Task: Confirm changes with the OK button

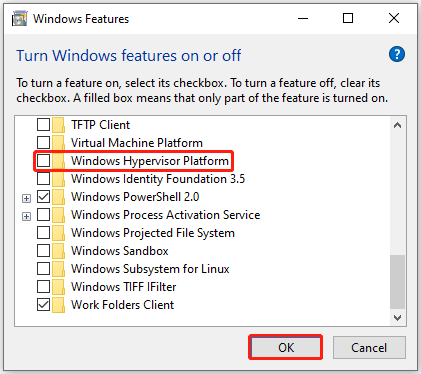Action: [x=286, y=347]
